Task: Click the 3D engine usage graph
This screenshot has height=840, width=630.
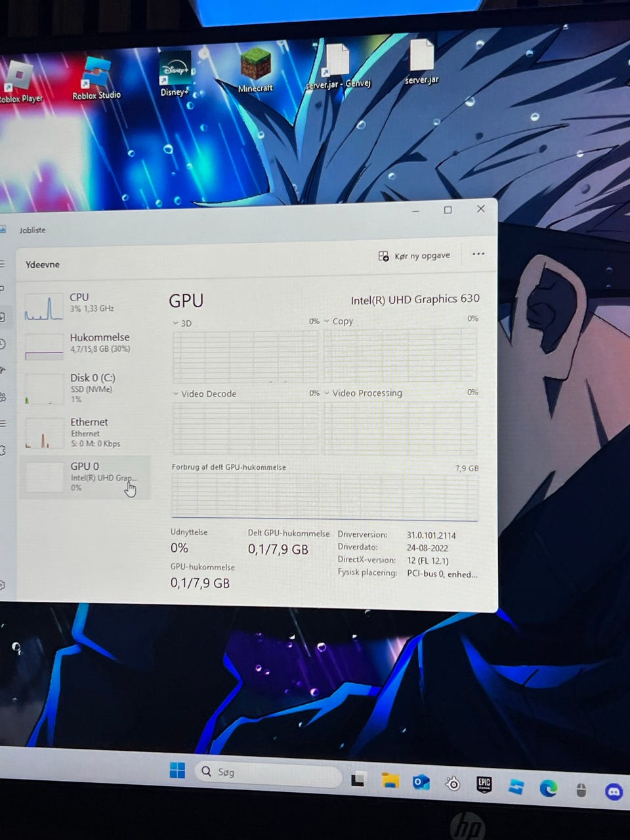Action: pos(245,356)
